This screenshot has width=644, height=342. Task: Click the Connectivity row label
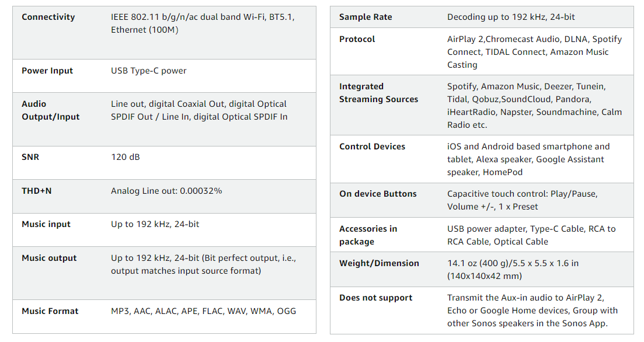[x=48, y=17]
